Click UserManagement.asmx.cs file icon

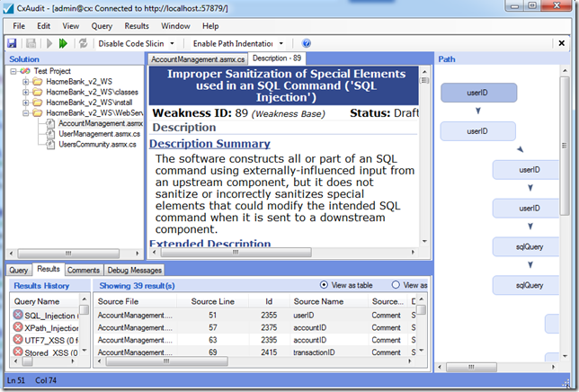(x=50, y=134)
